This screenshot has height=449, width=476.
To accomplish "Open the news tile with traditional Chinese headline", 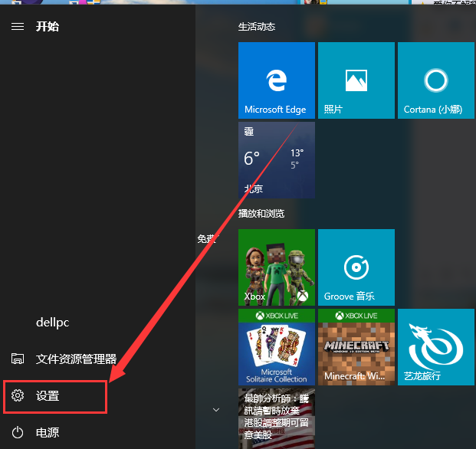I will click(277, 418).
